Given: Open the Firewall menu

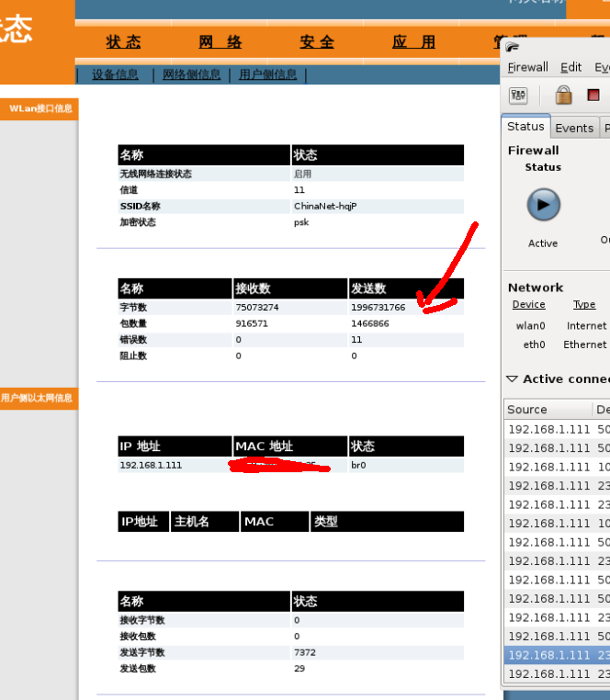Looking at the screenshot, I should tap(527, 67).
